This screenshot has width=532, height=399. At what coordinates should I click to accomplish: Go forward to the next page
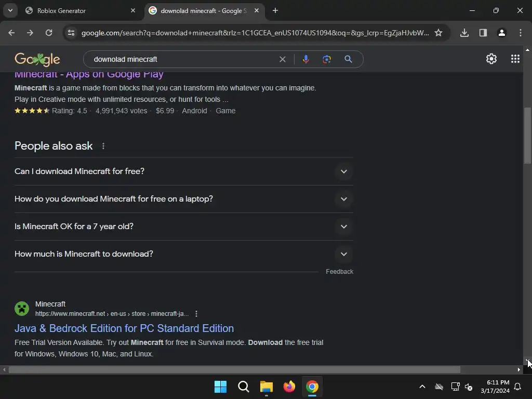(30, 33)
